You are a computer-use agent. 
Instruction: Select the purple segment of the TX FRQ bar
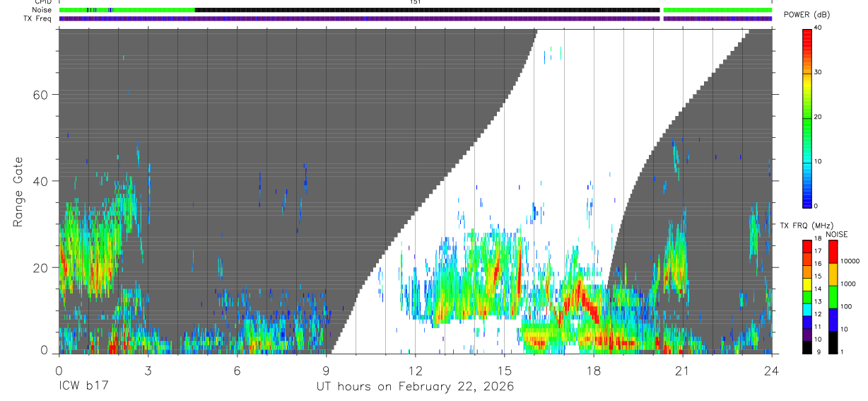tap(807, 333)
